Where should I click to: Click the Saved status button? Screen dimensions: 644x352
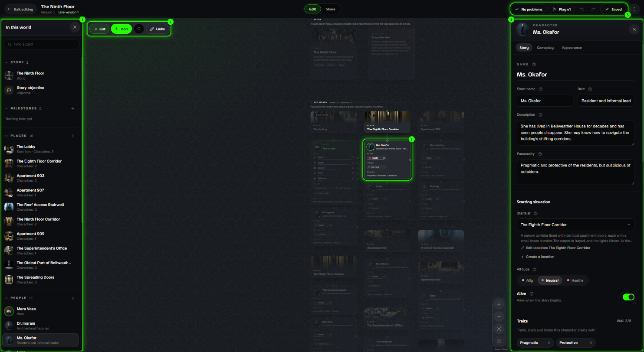pyautogui.click(x=614, y=9)
